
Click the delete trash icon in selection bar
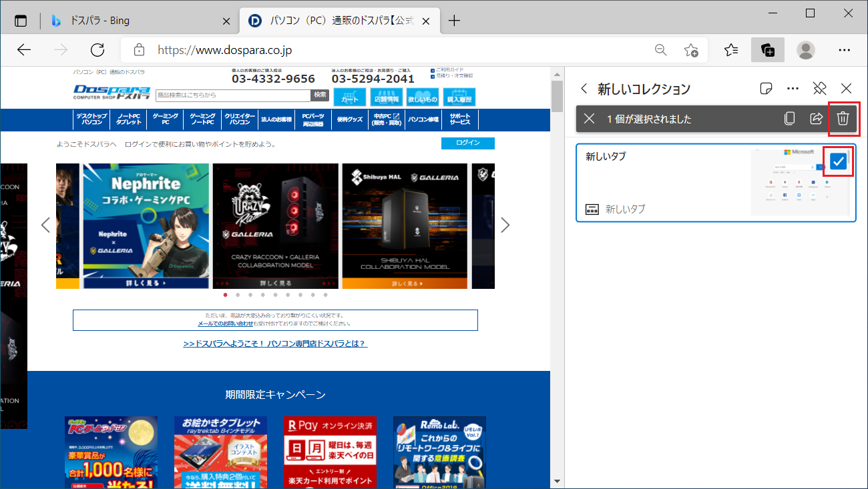point(843,119)
